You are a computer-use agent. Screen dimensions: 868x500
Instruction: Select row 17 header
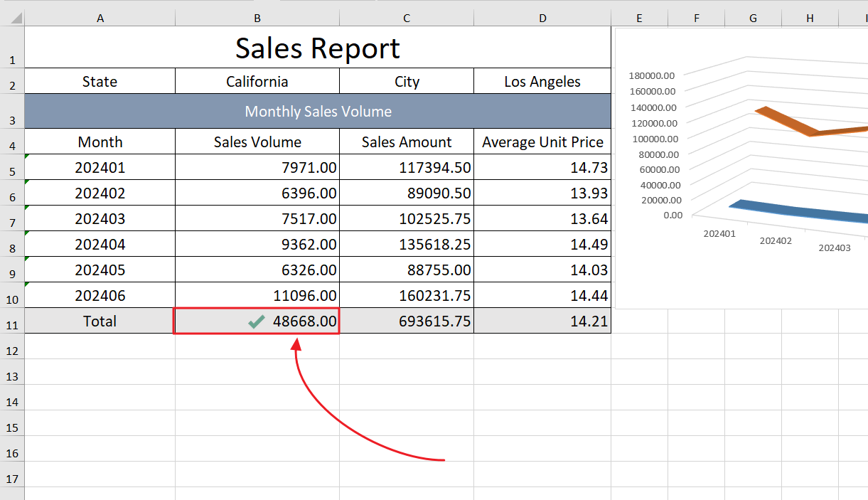[12, 474]
